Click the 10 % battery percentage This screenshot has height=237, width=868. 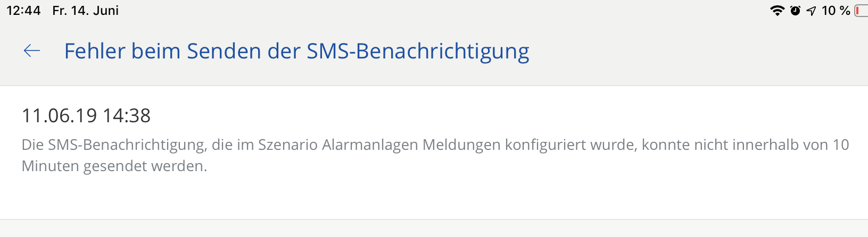(x=836, y=11)
